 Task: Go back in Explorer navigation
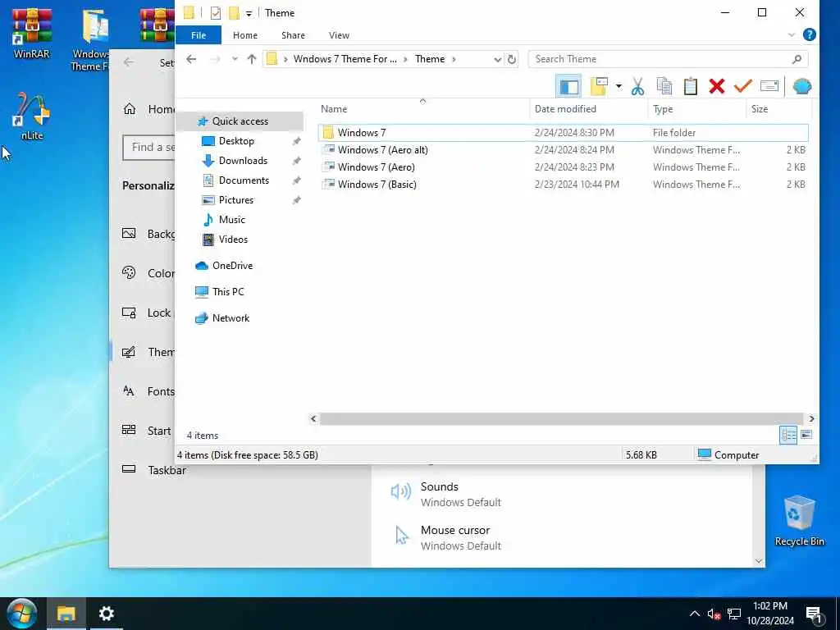[x=191, y=59]
